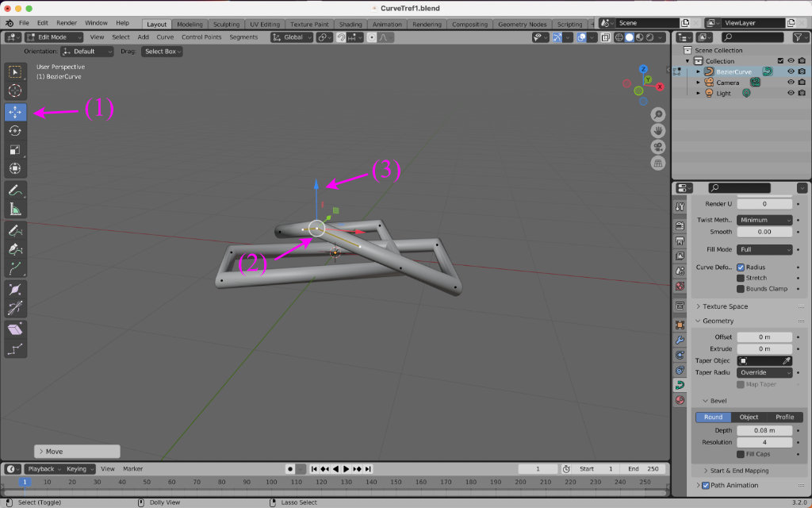The image size is (812, 508).
Task: Choose the Measure tool
Action: pyautogui.click(x=15, y=209)
